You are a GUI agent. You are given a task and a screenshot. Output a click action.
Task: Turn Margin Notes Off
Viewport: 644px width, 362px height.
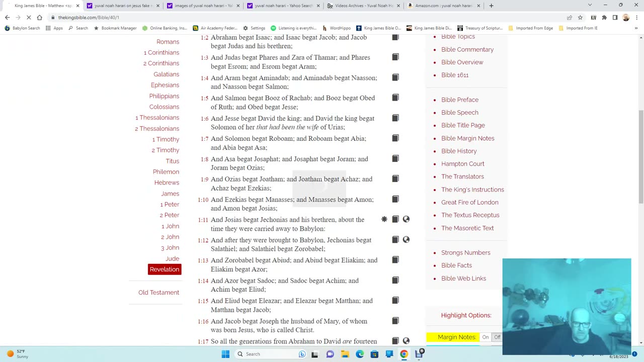tap(497, 337)
